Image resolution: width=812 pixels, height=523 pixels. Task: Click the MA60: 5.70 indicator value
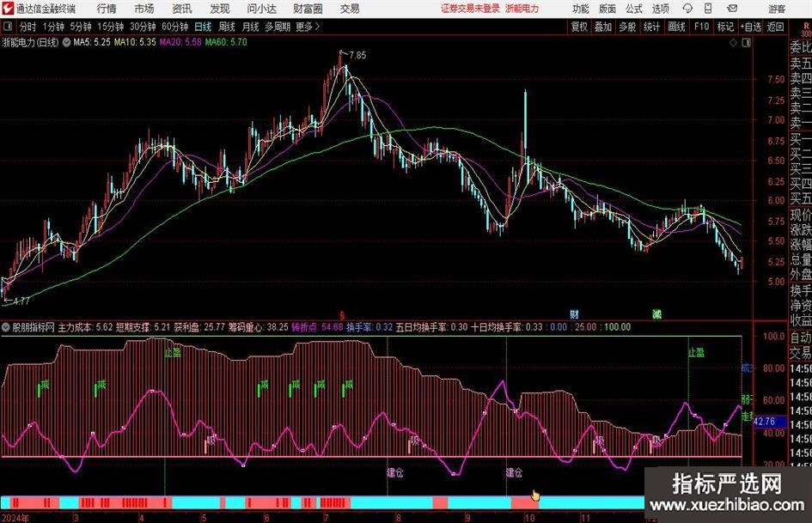click(x=226, y=42)
